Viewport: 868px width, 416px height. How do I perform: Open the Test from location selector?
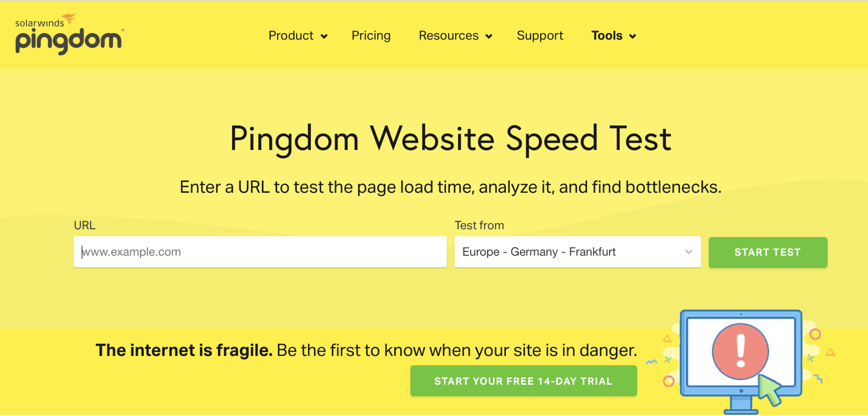(x=578, y=252)
